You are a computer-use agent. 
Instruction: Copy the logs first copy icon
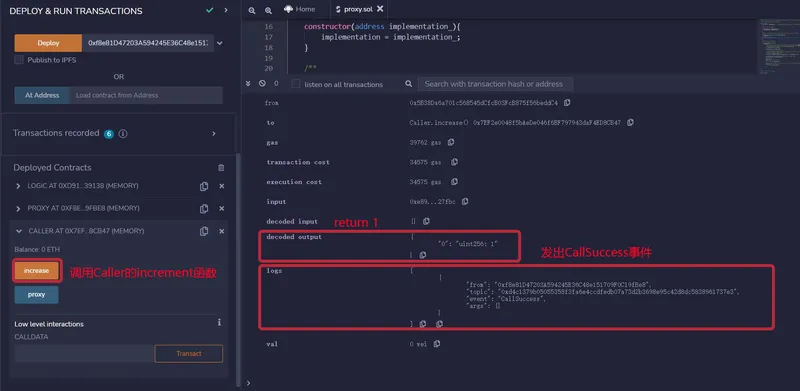tap(422, 324)
